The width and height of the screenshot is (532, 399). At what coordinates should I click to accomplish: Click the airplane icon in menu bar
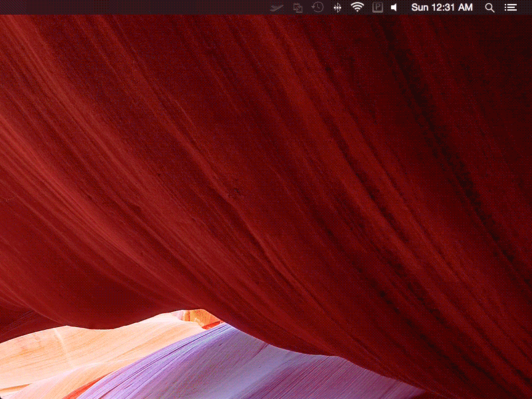[x=277, y=7]
